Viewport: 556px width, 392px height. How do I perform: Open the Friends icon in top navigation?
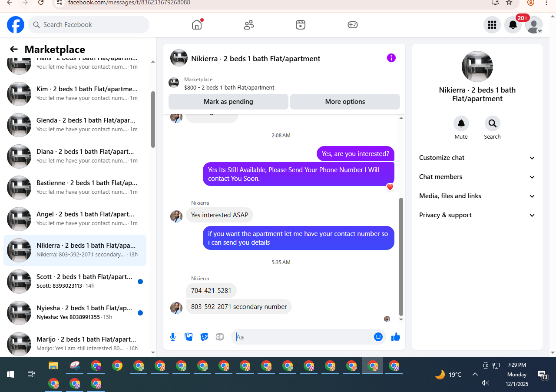pyautogui.click(x=249, y=25)
